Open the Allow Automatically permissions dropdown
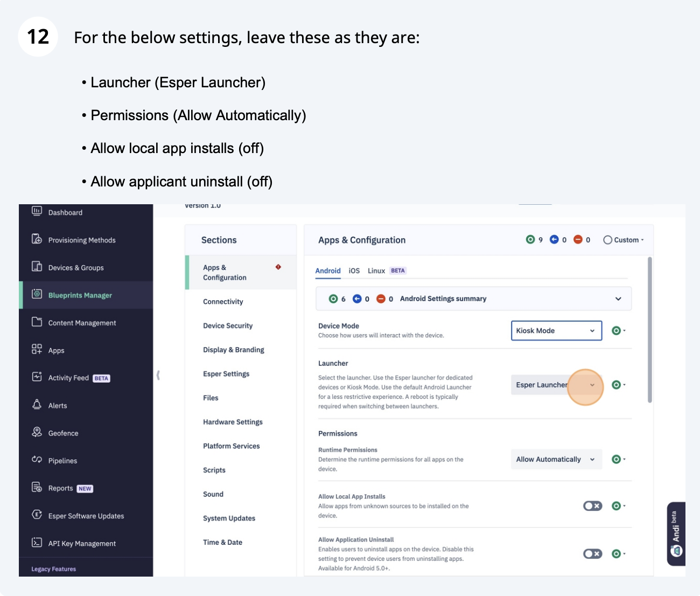The height and width of the screenshot is (596, 700). click(x=556, y=460)
